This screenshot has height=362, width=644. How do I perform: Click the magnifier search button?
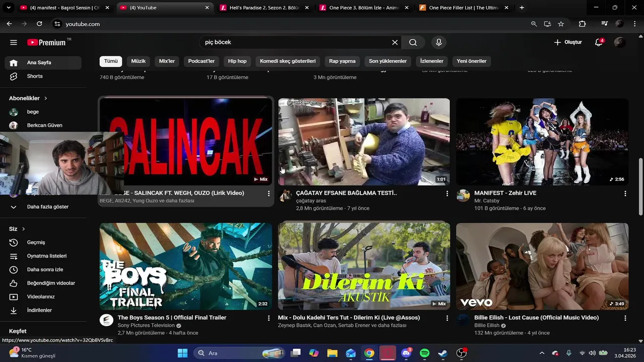pos(413,43)
